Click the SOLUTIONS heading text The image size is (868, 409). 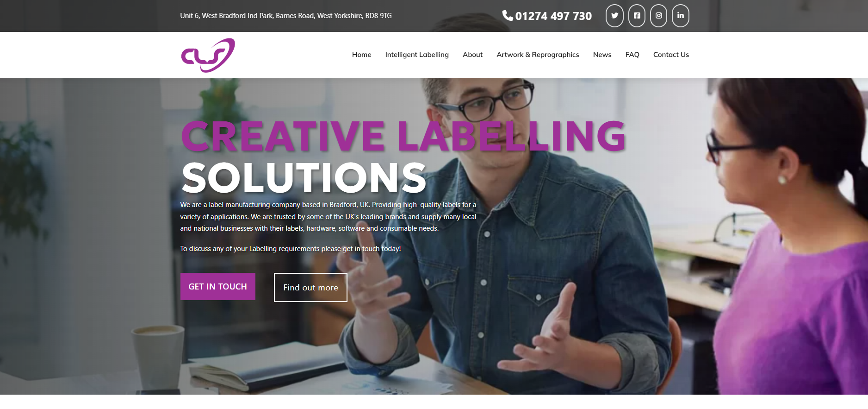click(x=304, y=178)
